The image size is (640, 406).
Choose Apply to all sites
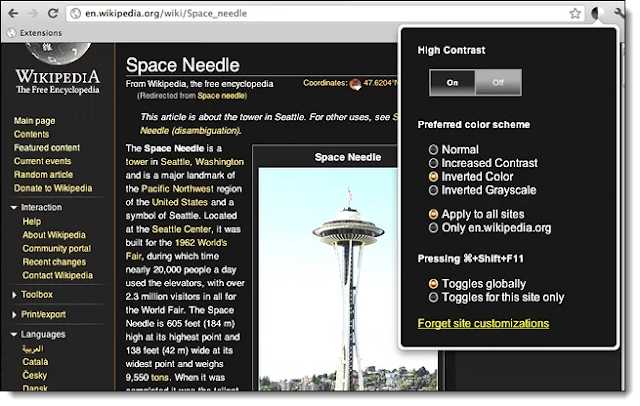[x=433, y=214]
